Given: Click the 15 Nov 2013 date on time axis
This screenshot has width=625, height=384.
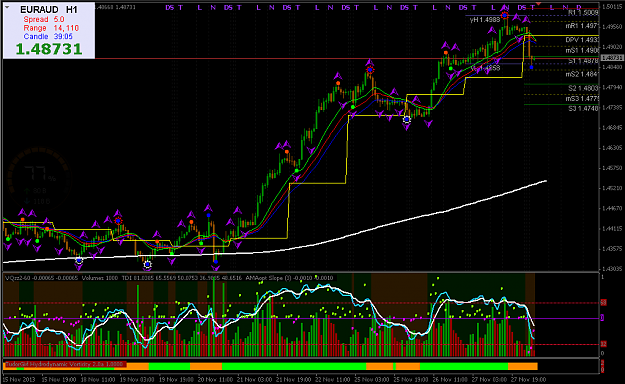Looking at the screenshot, I should click(19, 380).
